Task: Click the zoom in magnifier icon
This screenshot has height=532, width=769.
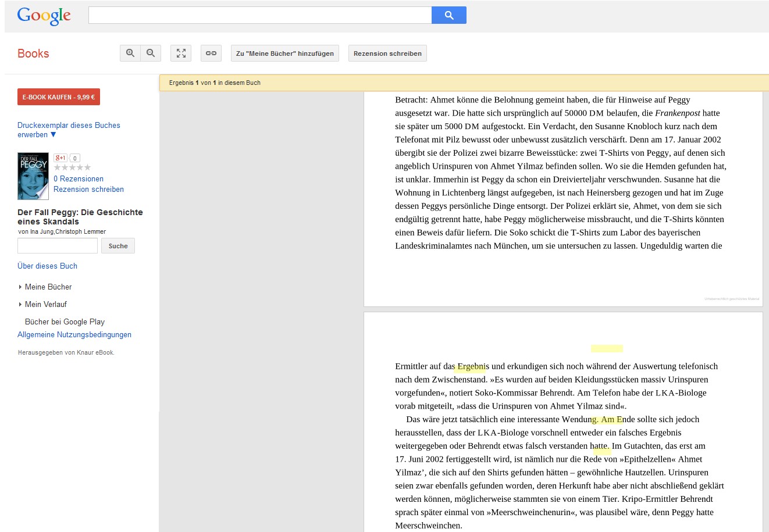Action: click(x=130, y=53)
